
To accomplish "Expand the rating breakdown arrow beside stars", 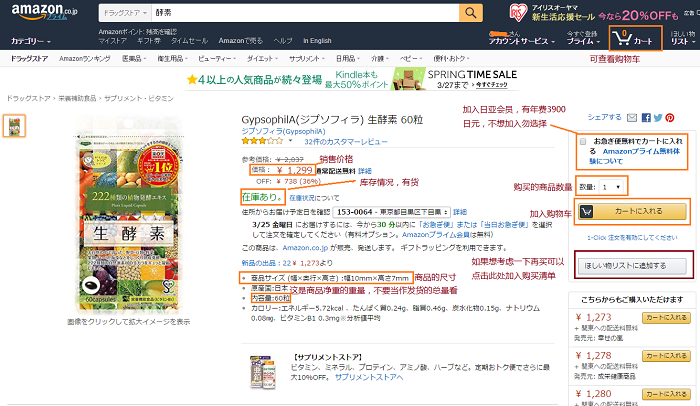I will (x=290, y=141).
